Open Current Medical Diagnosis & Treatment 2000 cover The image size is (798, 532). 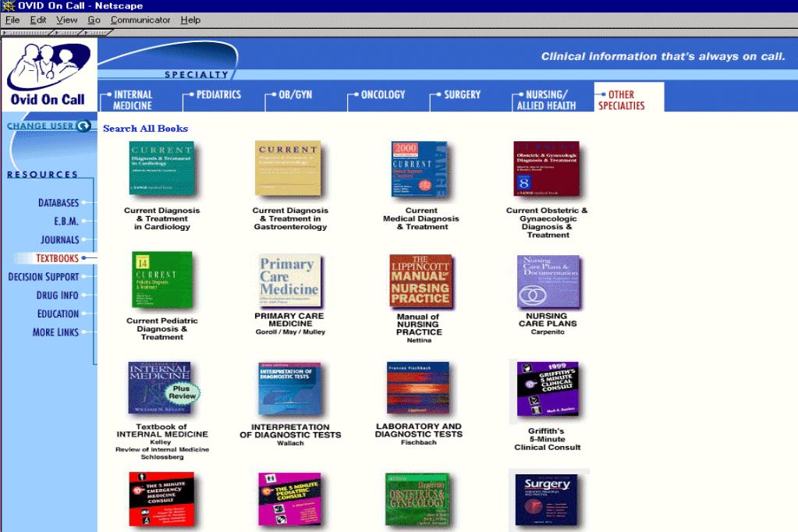(420, 169)
